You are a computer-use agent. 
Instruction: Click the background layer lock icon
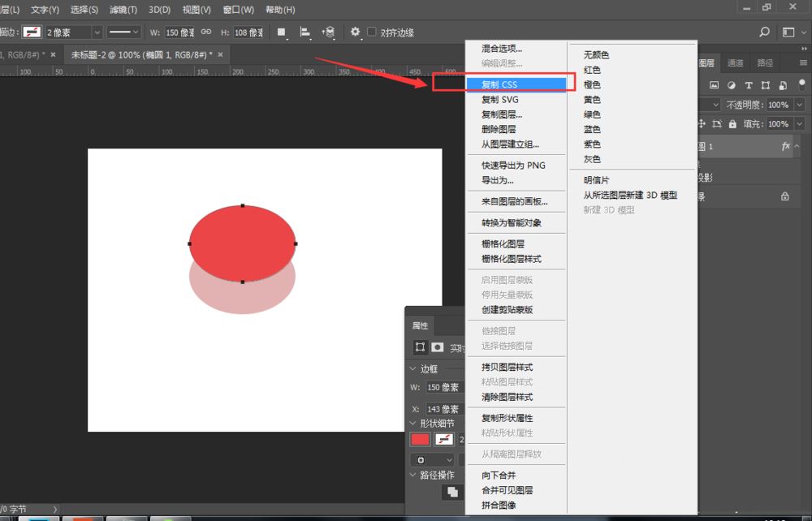click(x=785, y=196)
